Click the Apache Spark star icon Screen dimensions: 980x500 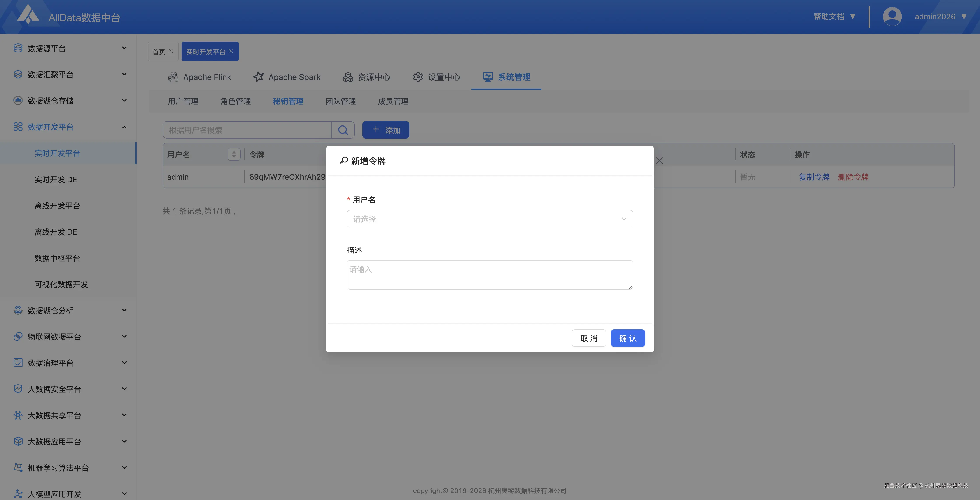258,77
